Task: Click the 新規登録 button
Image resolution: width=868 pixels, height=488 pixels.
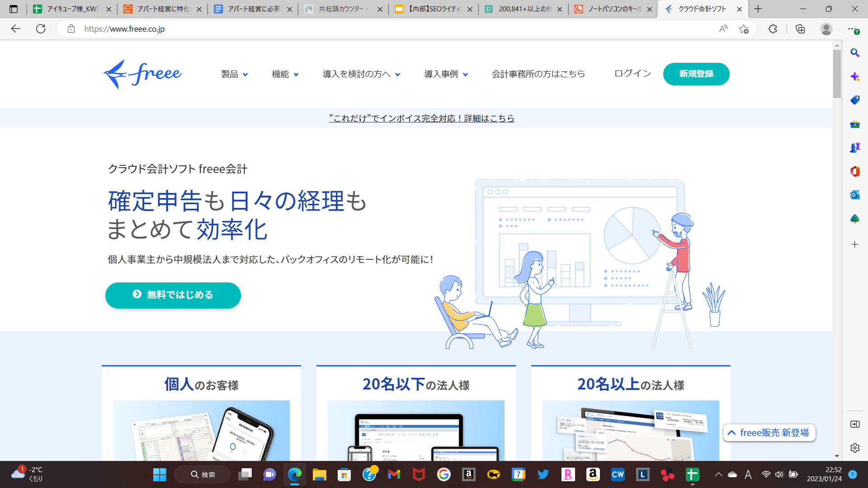Action: 696,74
